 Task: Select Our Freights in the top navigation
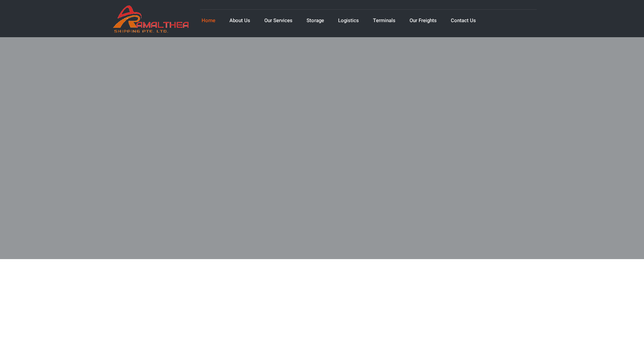(x=423, y=20)
